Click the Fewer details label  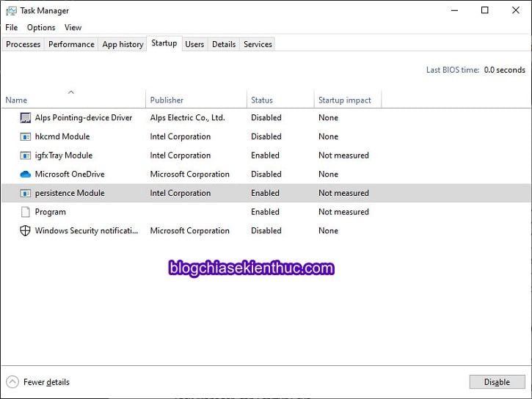46,382
